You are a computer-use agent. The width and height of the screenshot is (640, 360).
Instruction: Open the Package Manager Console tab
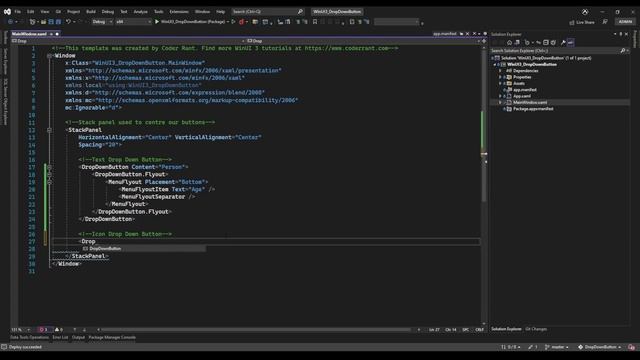click(112, 338)
